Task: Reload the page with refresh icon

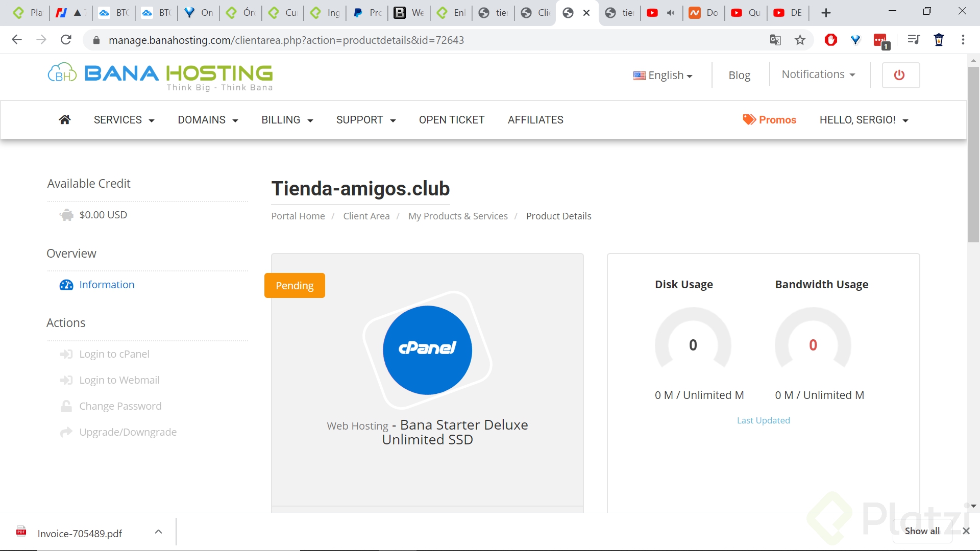Action: click(x=66, y=40)
